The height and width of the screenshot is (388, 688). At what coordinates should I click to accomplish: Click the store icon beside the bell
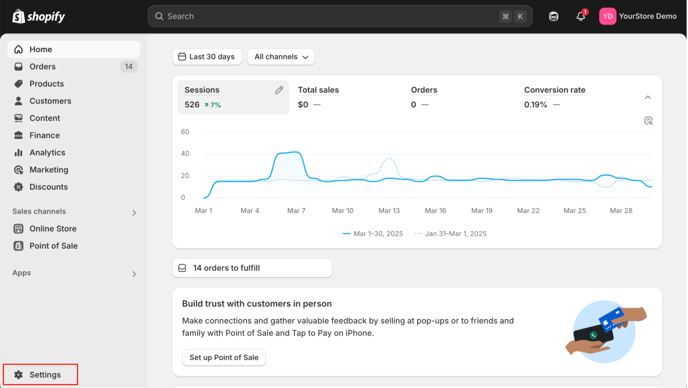tap(554, 16)
